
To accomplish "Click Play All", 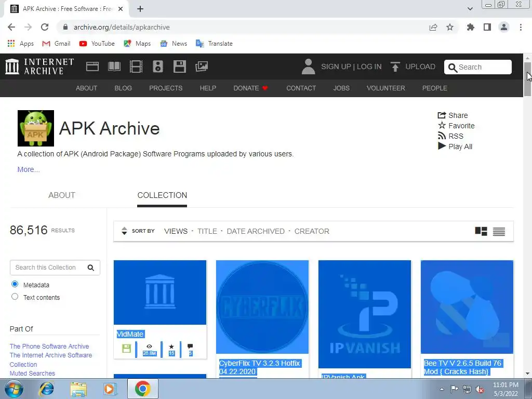I will click(455, 147).
